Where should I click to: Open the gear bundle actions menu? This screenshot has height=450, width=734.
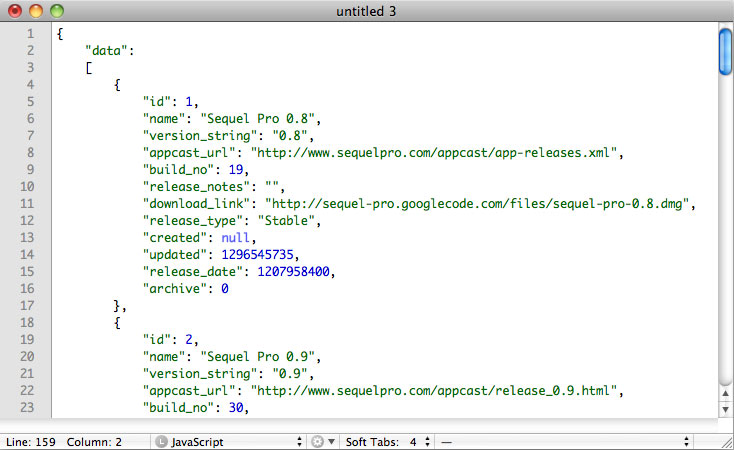click(x=323, y=442)
